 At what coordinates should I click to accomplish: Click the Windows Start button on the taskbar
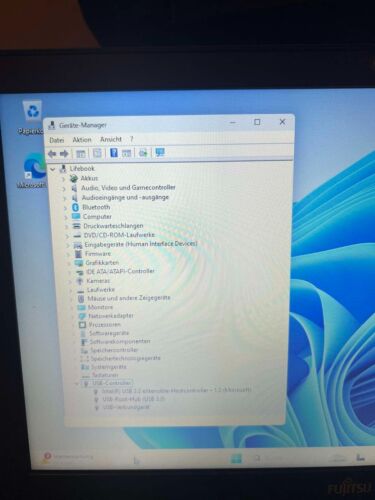tap(236, 459)
